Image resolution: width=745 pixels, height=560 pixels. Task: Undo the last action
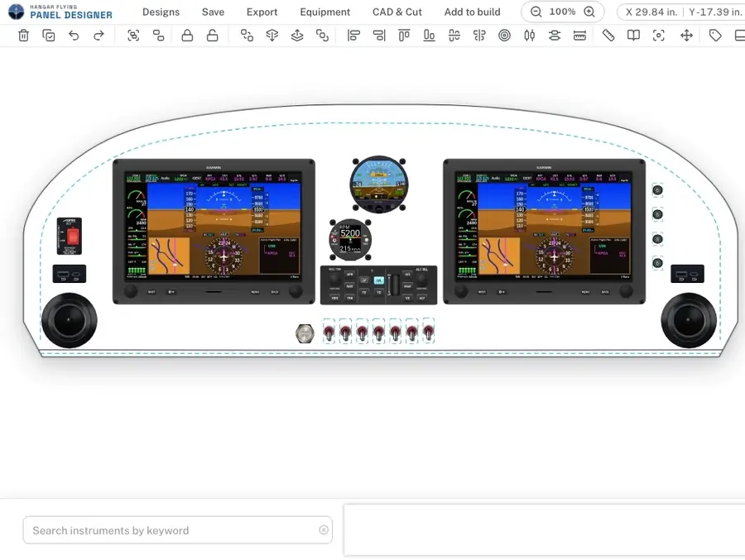point(74,36)
